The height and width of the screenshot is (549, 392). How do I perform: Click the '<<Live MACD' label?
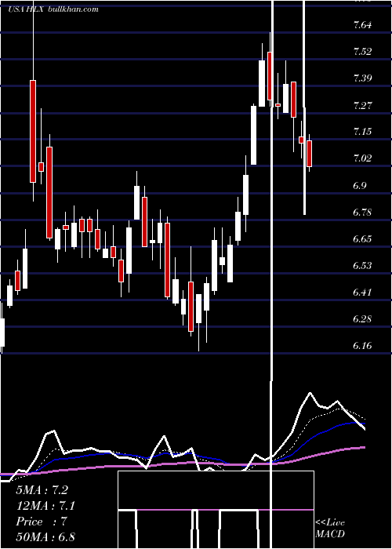pos(330,528)
